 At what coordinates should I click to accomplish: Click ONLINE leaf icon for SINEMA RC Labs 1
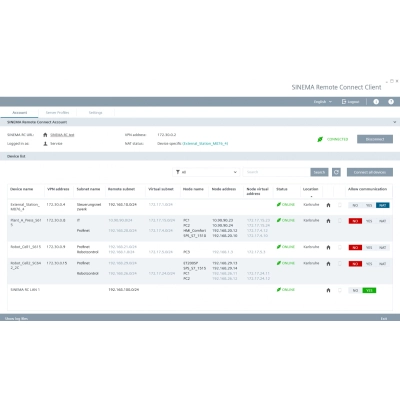coord(279,290)
